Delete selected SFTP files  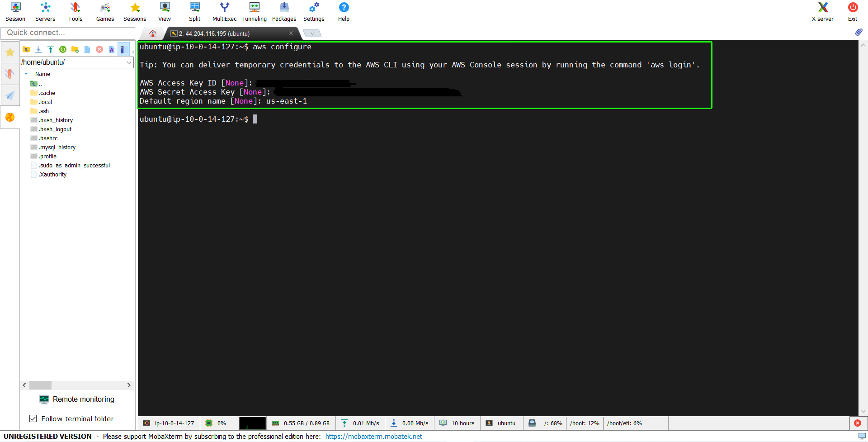coord(99,49)
